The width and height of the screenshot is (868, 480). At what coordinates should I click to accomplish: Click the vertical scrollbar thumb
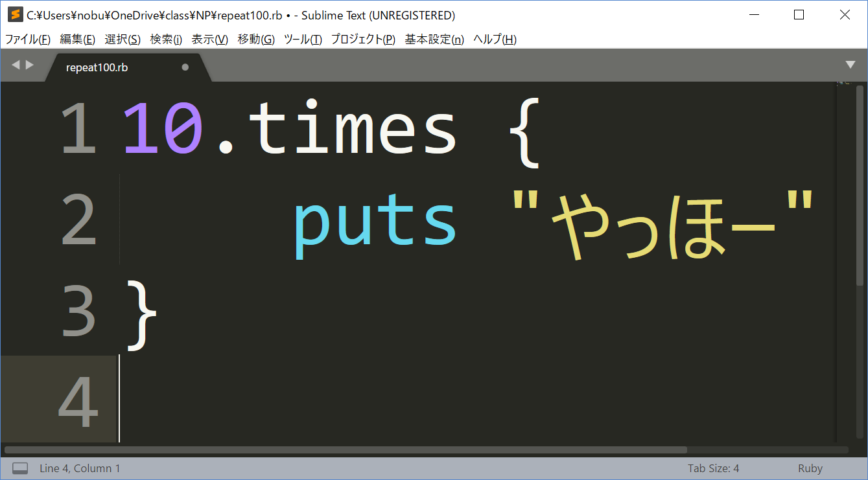coord(860,185)
